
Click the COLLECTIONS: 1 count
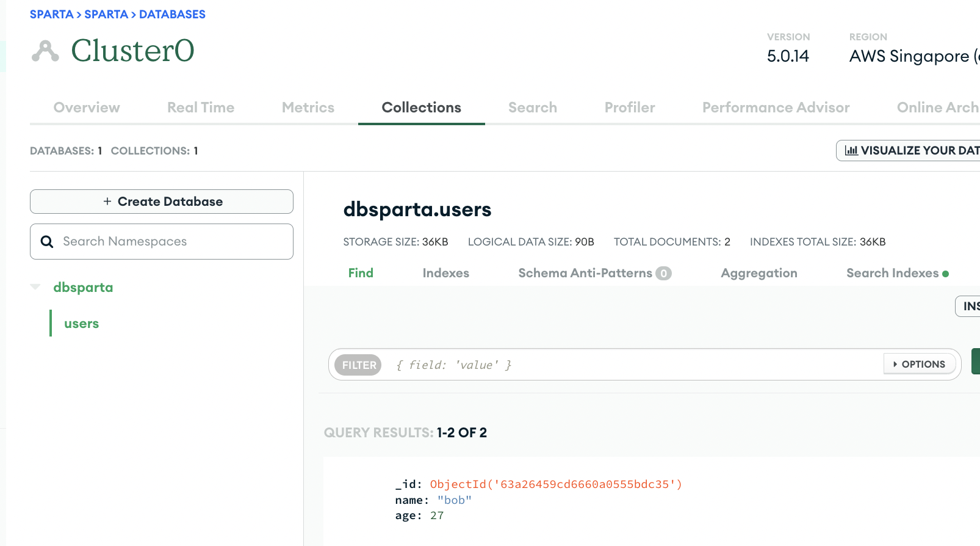tap(154, 151)
